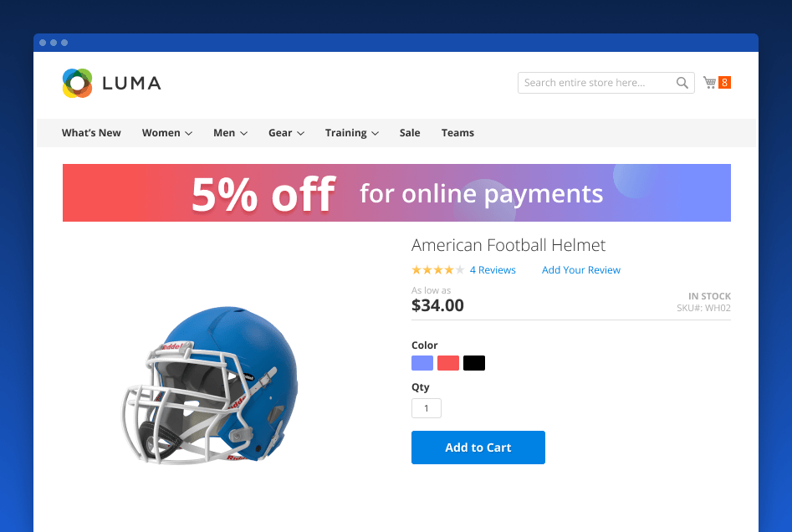The width and height of the screenshot is (792, 532).
Task: Pick the black color swatch
Action: tap(474, 363)
